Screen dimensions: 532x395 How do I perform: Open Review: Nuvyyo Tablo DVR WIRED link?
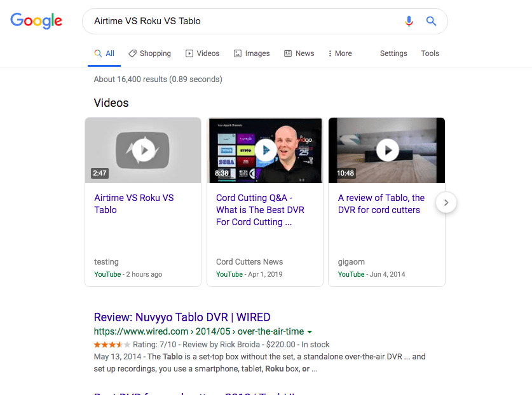tap(182, 317)
